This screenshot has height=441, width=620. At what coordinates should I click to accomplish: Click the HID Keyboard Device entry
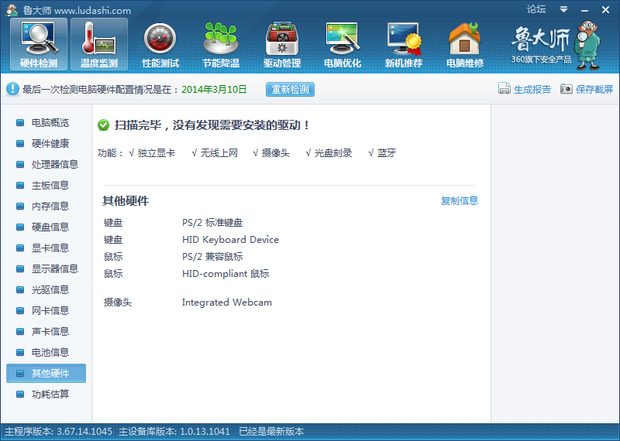coord(231,240)
